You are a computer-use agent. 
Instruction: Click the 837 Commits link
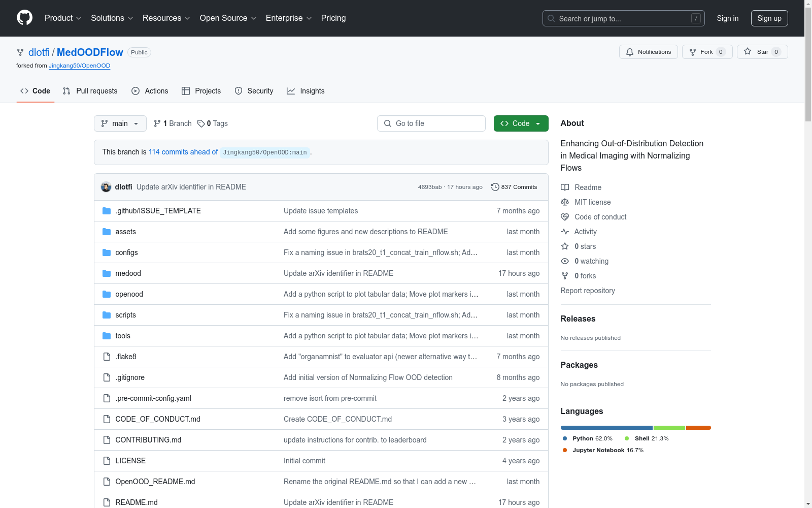point(514,187)
